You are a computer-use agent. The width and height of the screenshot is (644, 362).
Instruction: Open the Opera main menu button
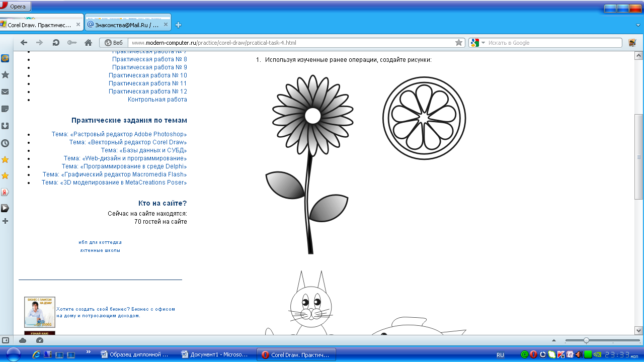pos(15,7)
